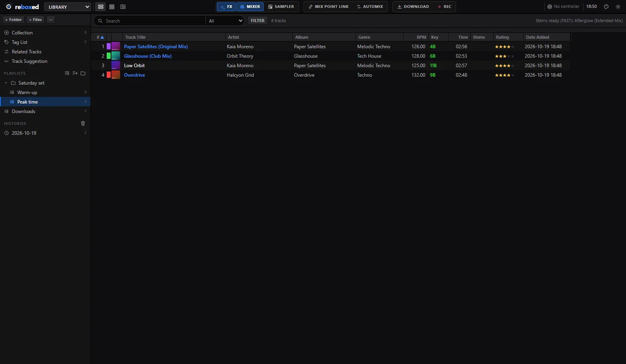Click the palette theme icon in top bar
626x364 pixels.
606,7
